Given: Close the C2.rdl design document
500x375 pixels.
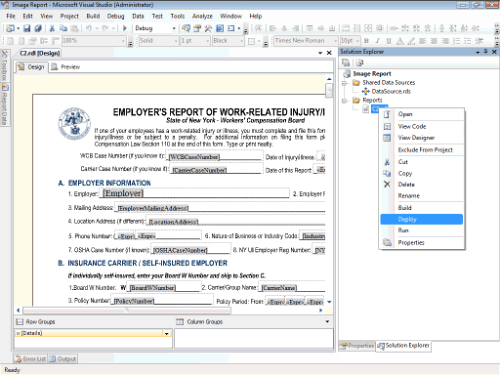Looking at the screenshot, I should click(x=329, y=53).
